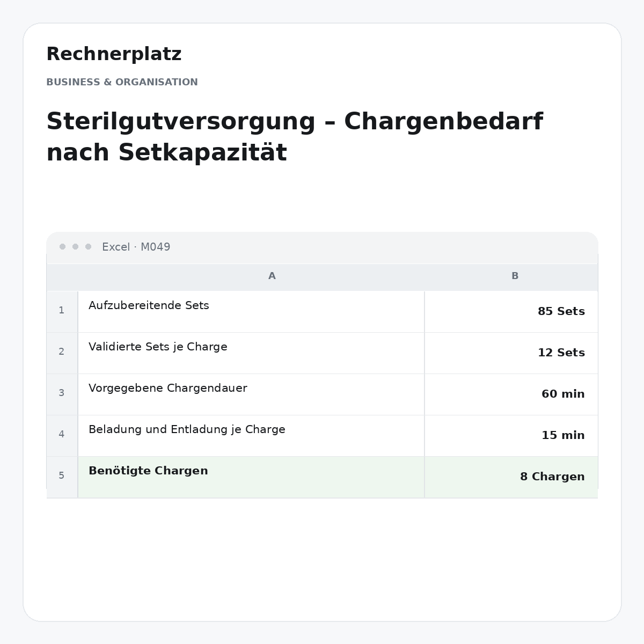Select value cell '85 Sets'
The image size is (644, 644).
(511, 312)
